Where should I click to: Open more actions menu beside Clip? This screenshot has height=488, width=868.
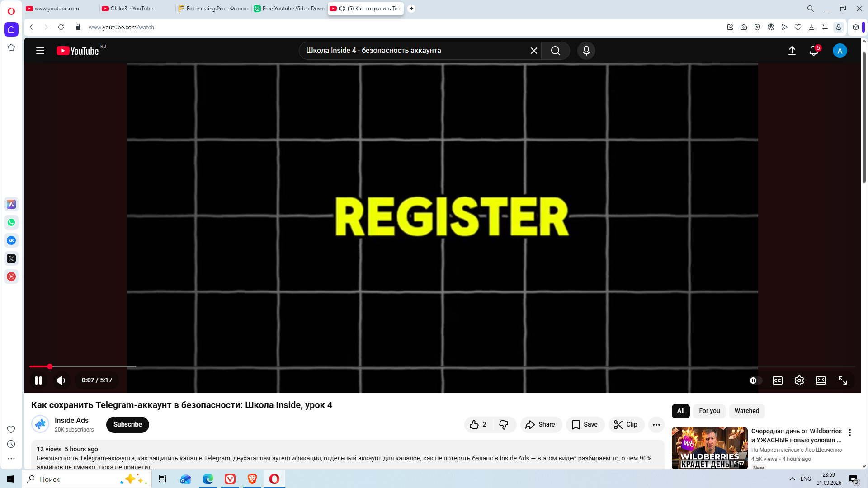(x=656, y=424)
